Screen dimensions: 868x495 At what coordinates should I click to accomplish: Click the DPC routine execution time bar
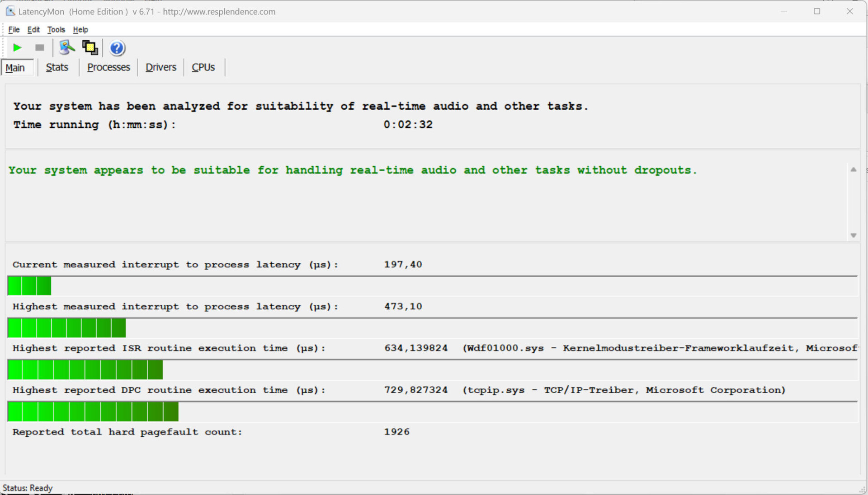coord(93,412)
